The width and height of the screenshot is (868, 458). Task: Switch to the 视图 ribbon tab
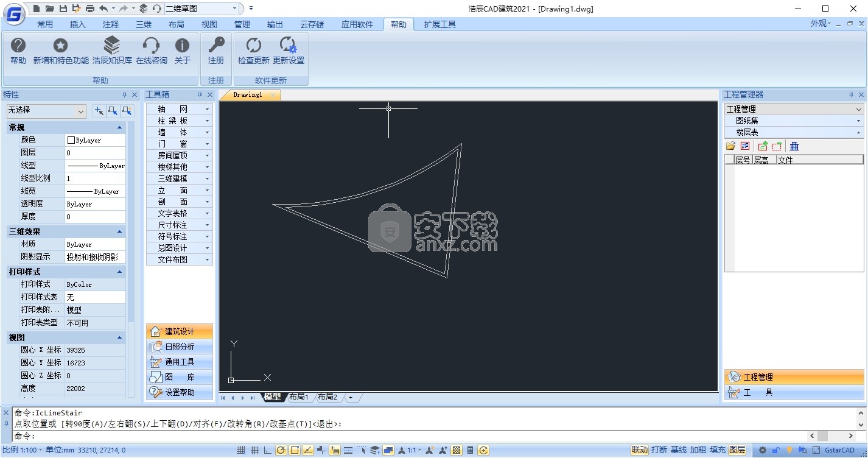tap(209, 24)
